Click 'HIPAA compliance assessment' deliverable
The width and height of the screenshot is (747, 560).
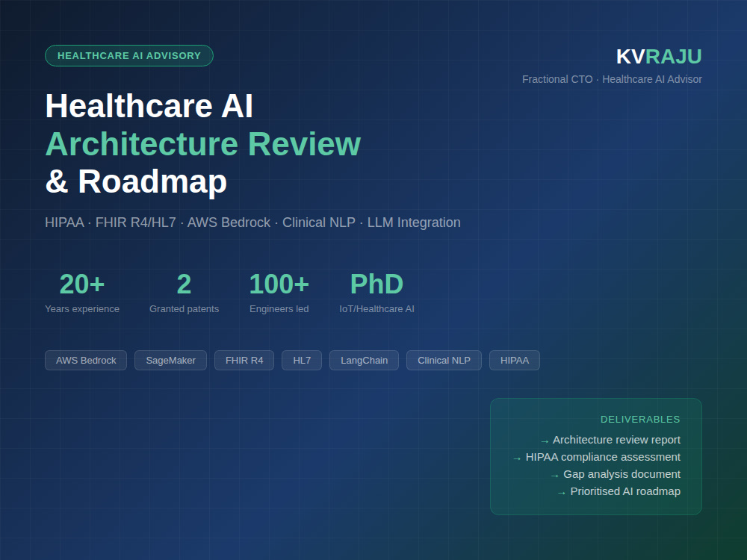tap(603, 457)
